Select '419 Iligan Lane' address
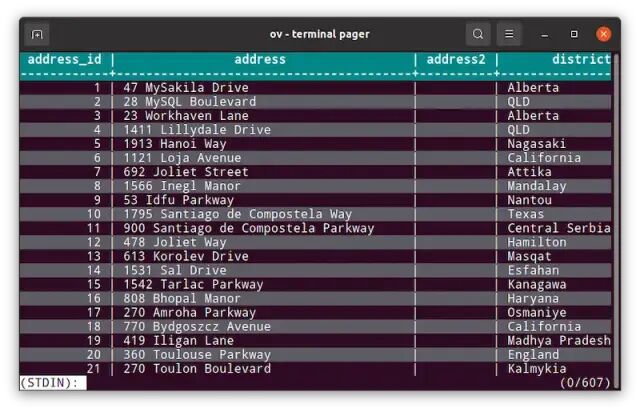Screen dimensions: 640x412 coord(179,341)
